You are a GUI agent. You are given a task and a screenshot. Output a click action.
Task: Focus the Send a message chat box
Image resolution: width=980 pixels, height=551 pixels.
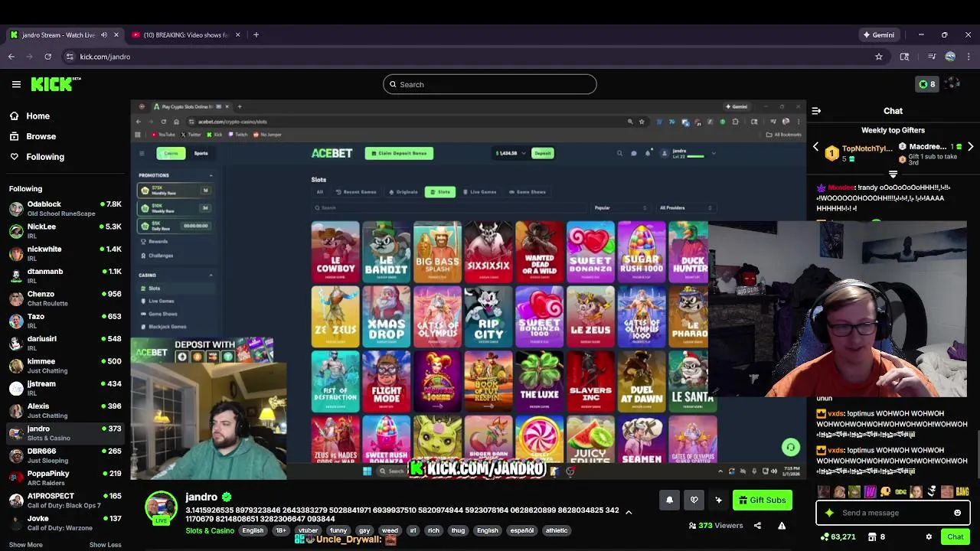(892, 513)
